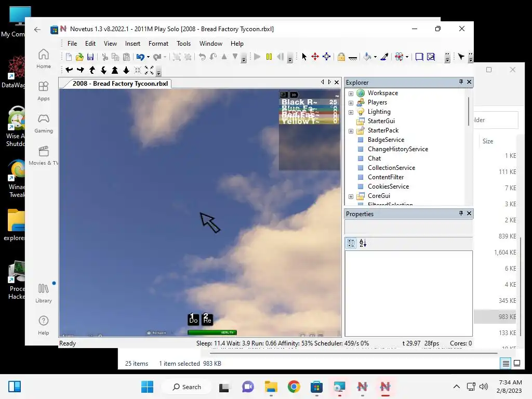Save the place with the floppy icon
The width and height of the screenshot is (532, 399).
[x=90, y=57]
